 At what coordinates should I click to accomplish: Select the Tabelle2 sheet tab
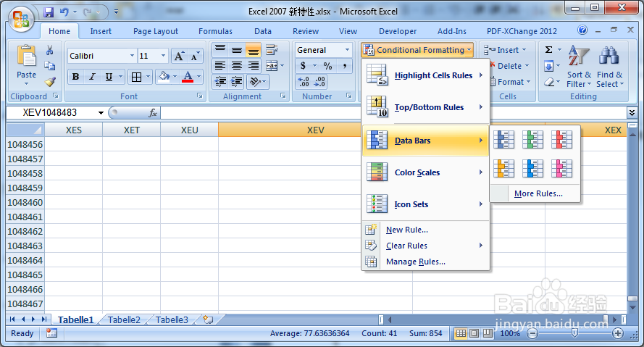[x=124, y=320]
